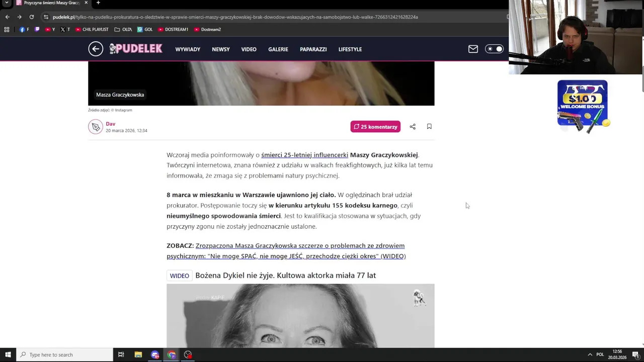Open link śmierci 25-letniej influencerki
The image size is (644, 362).
304,155
